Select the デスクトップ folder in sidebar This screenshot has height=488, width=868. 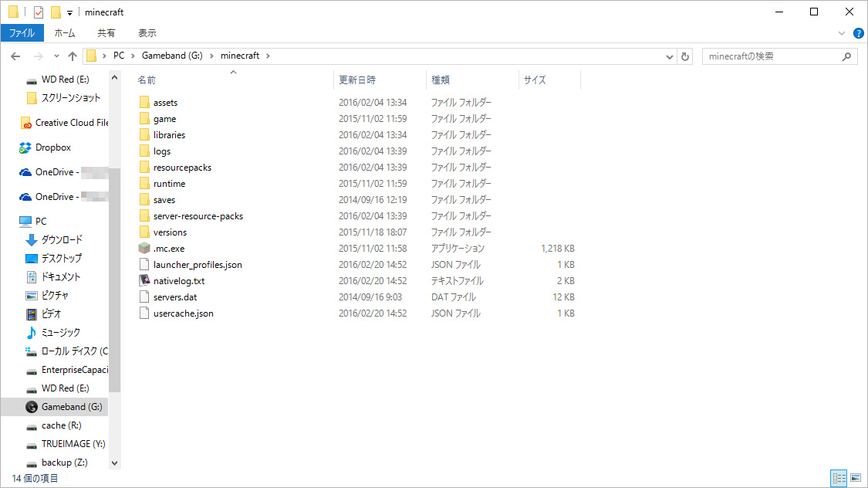54,258
